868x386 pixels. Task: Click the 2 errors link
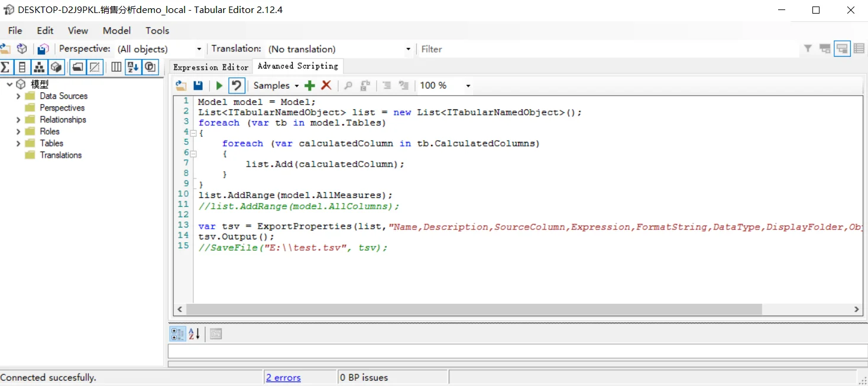tap(283, 378)
